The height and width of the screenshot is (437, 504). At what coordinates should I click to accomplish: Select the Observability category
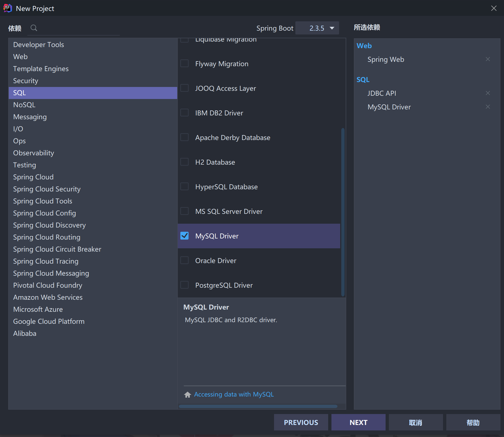click(93, 153)
